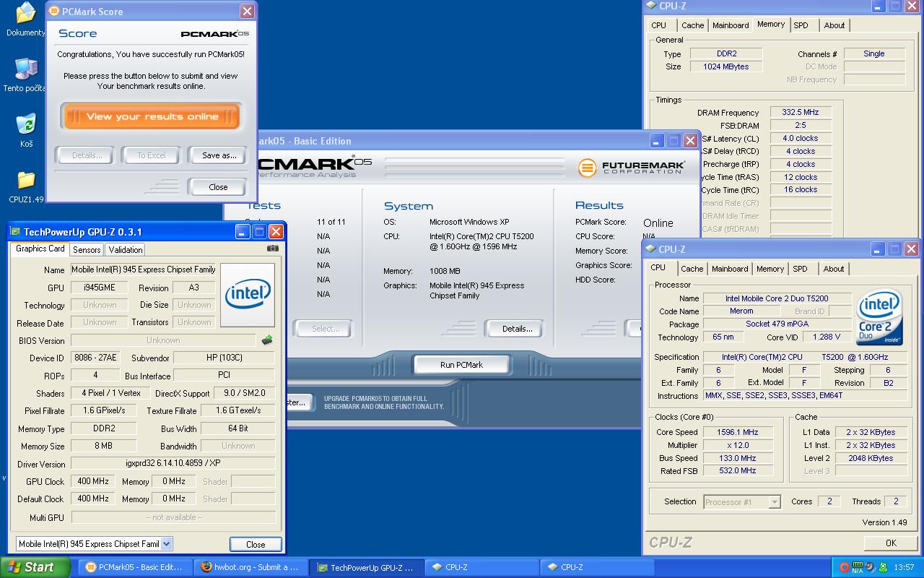Click the GPU-Z BIOS save chip icon
924x578 pixels.
coord(267,340)
